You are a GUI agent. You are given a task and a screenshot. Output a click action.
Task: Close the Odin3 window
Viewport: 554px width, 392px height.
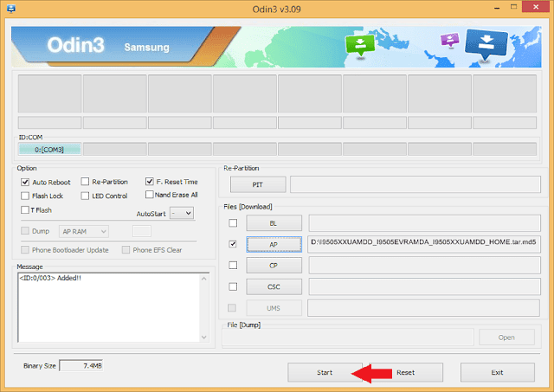[536, 7]
